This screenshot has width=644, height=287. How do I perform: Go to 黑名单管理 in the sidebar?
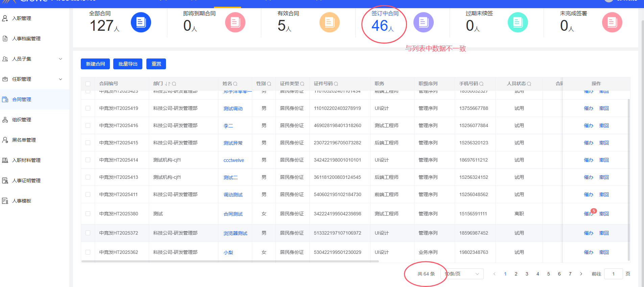click(x=24, y=140)
